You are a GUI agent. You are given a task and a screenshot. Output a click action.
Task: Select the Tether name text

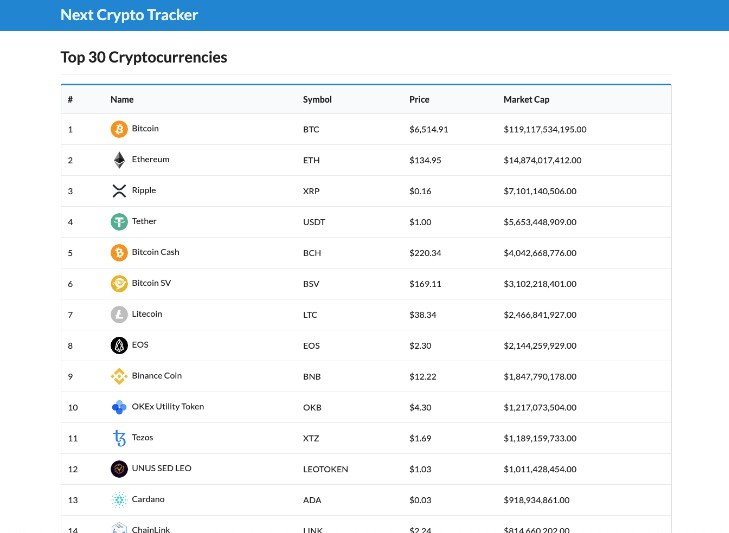[144, 221]
